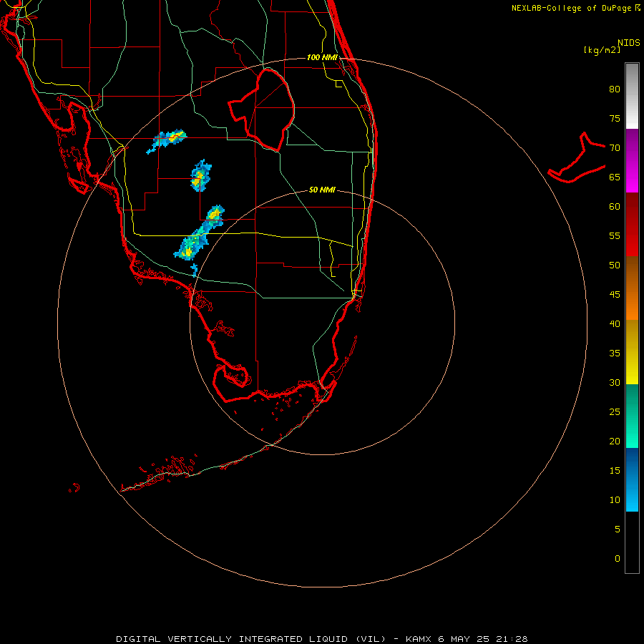Viewport: 644px width, 644px height.
Task: Click the 70 value on the color scale
Action: click(615, 148)
